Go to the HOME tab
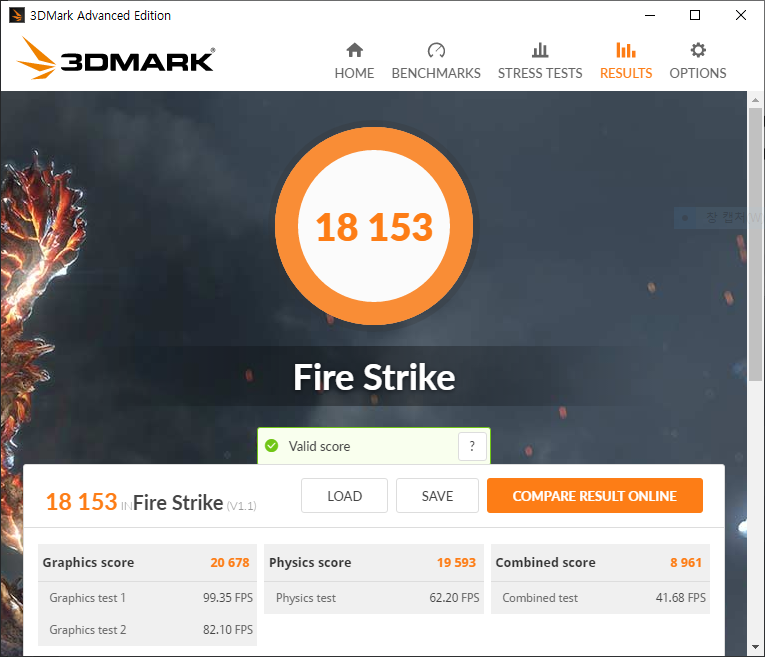The width and height of the screenshot is (765, 657). click(x=354, y=73)
